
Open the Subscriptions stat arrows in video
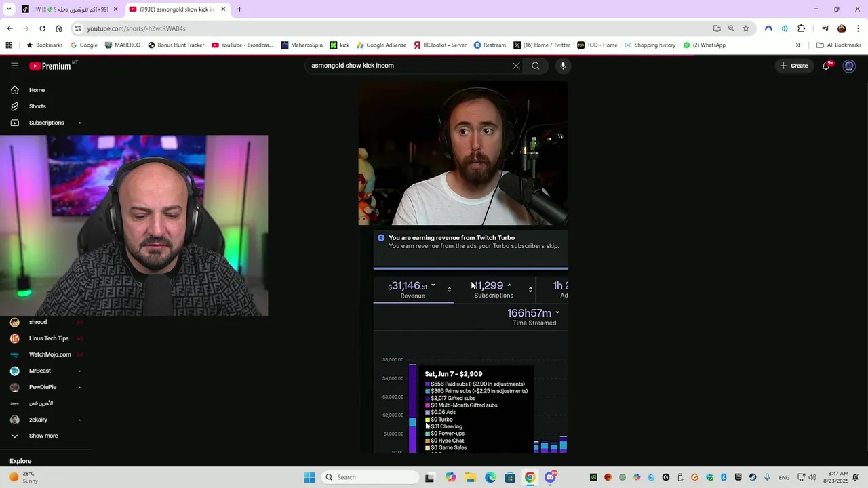pyautogui.click(x=530, y=290)
